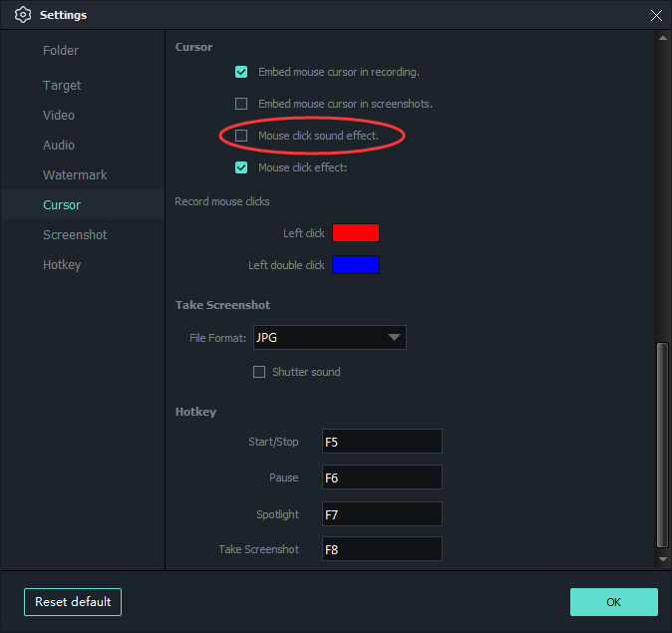Pick the red Left click color swatch

tap(356, 233)
